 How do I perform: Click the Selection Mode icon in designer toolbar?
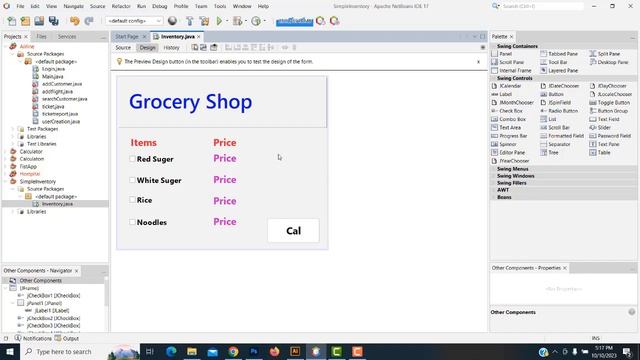(x=195, y=48)
